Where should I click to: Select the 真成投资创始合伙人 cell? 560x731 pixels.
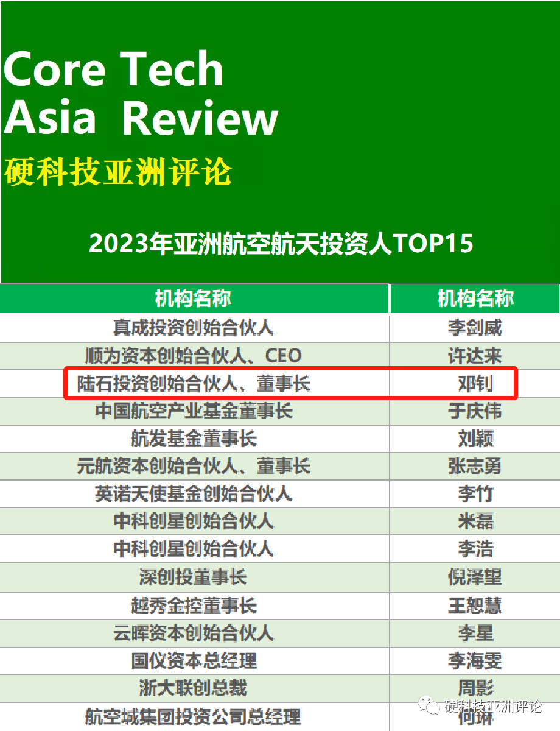[194, 328]
